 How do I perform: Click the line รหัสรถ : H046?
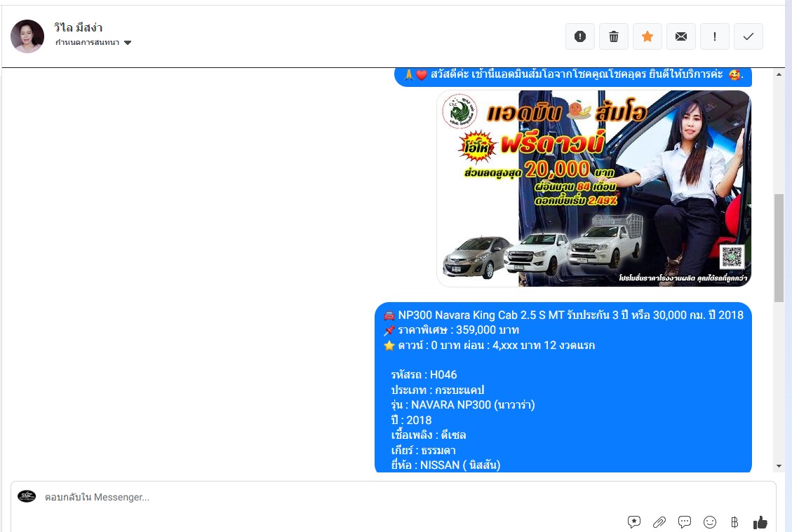424,374
